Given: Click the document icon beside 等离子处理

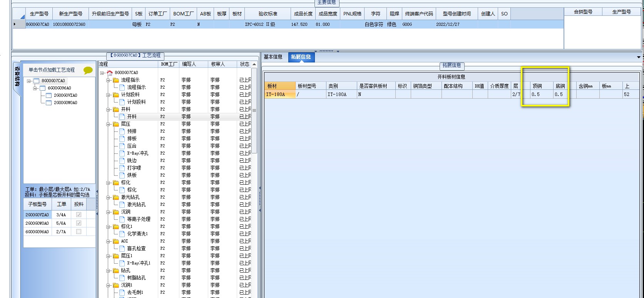Looking at the screenshot, I should pos(122,219).
